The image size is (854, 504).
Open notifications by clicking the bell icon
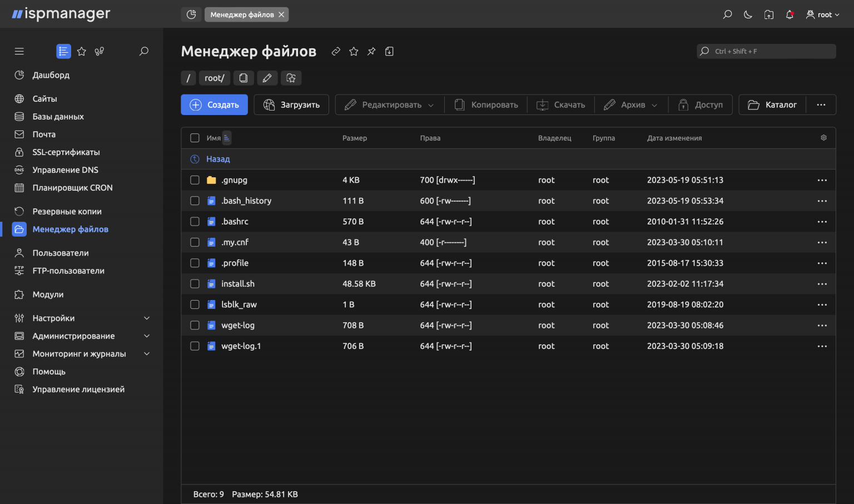tap(790, 14)
